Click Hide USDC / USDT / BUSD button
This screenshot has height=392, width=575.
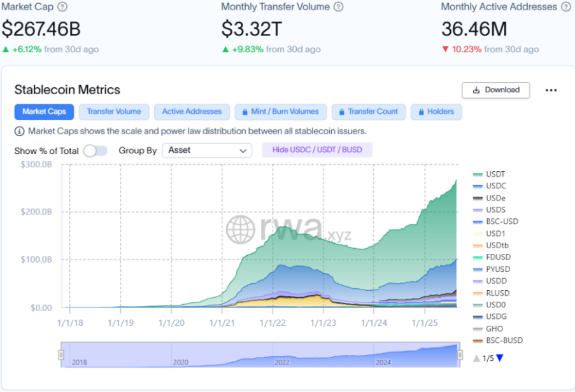[317, 150]
